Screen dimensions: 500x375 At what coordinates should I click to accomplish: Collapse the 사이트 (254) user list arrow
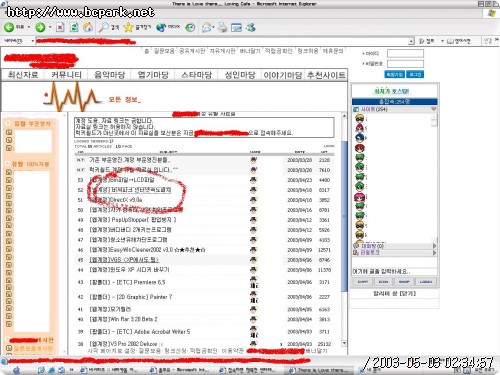point(433,109)
